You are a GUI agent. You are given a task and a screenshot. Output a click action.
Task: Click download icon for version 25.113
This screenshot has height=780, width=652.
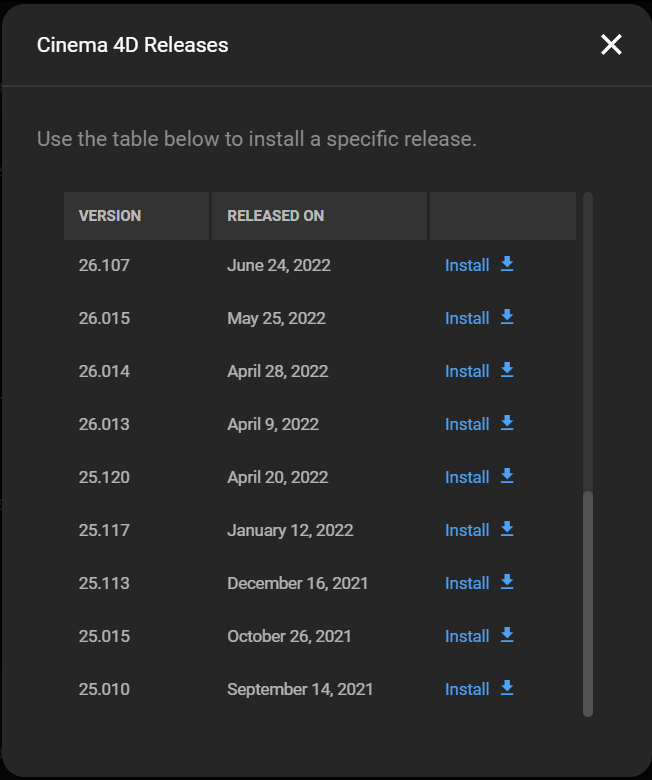[x=507, y=583]
